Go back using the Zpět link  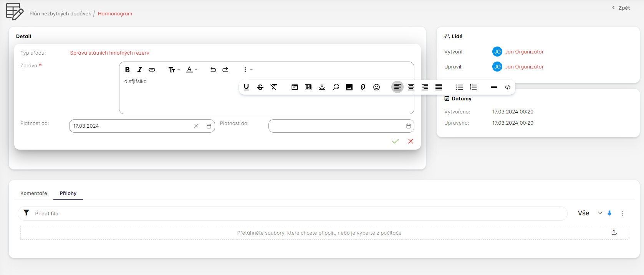coord(621,8)
